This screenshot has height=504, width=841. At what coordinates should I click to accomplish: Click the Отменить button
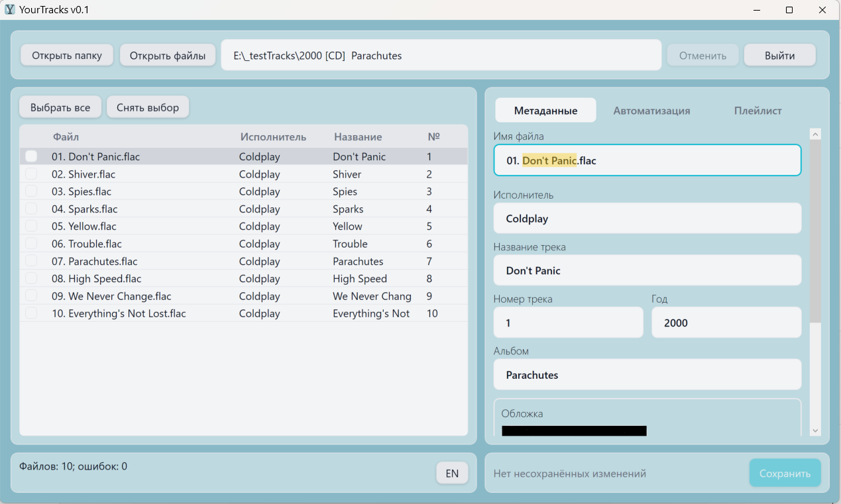(702, 56)
